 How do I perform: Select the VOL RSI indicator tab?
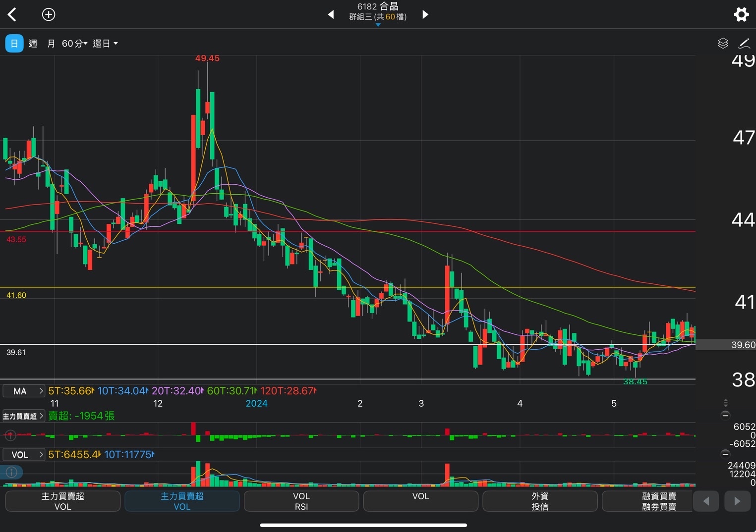tap(301, 501)
